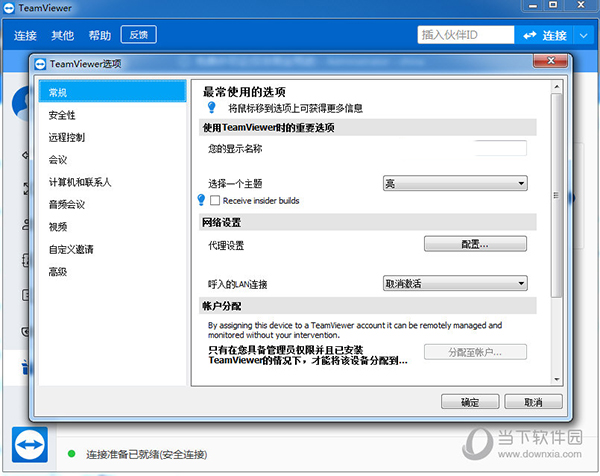Minimize the main TeamViewer window
This screenshot has width=600, height=476.
(x=533, y=5)
